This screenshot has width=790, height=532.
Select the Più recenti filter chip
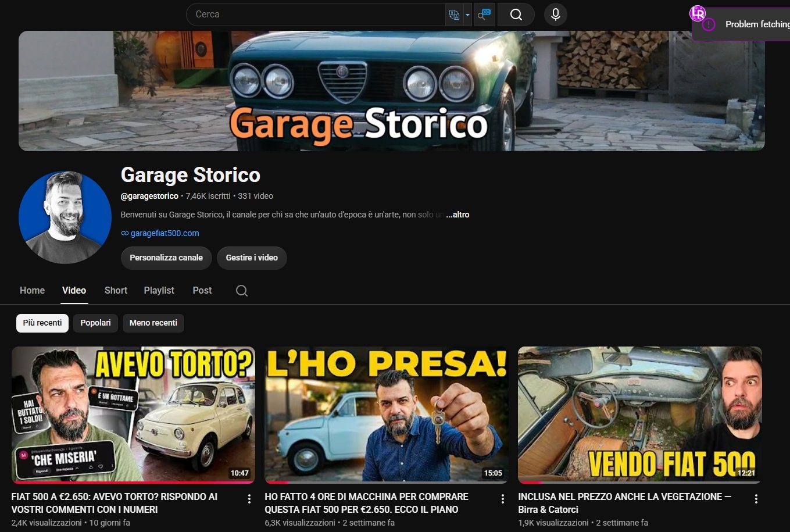42,323
